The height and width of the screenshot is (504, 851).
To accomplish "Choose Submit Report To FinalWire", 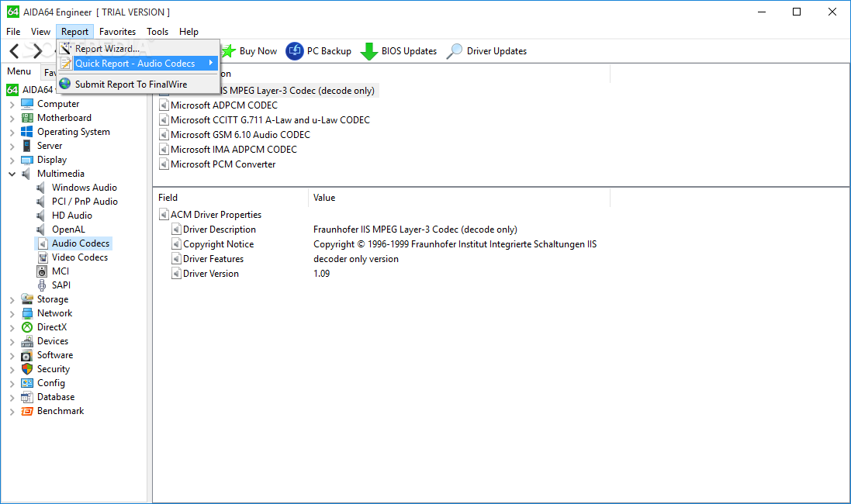I will coord(138,84).
